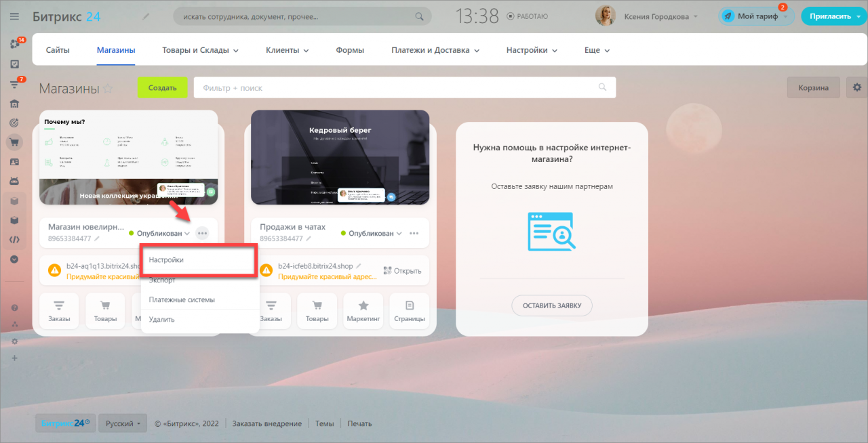Image resolution: width=868 pixels, height=443 pixels.
Task: Open the tasks checkmark icon in sidebar
Action: pos(15,64)
